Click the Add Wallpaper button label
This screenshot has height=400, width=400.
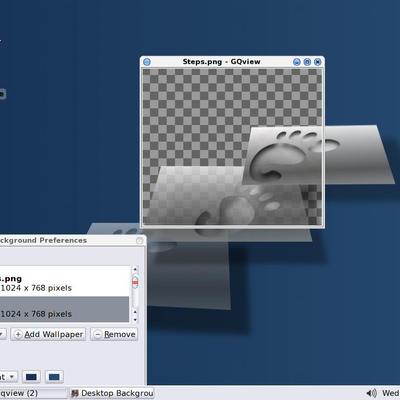pos(54,334)
